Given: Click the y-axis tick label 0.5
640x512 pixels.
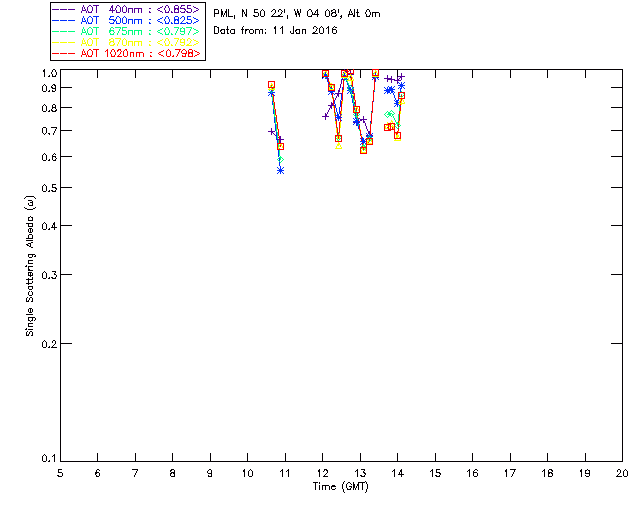Looking at the screenshot, I should (49, 188).
